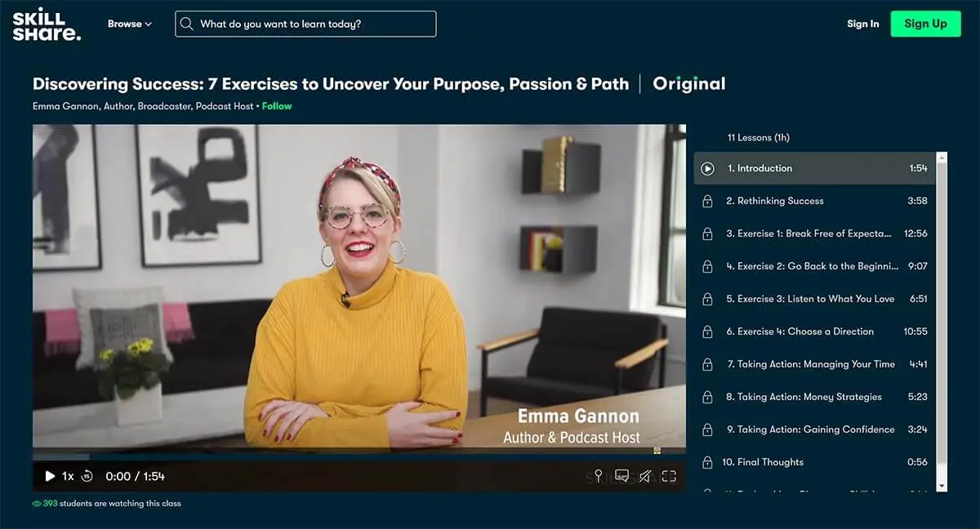
Task: Open lesson '6. Exercise 4: Choose a Direction'
Action: pos(815,331)
